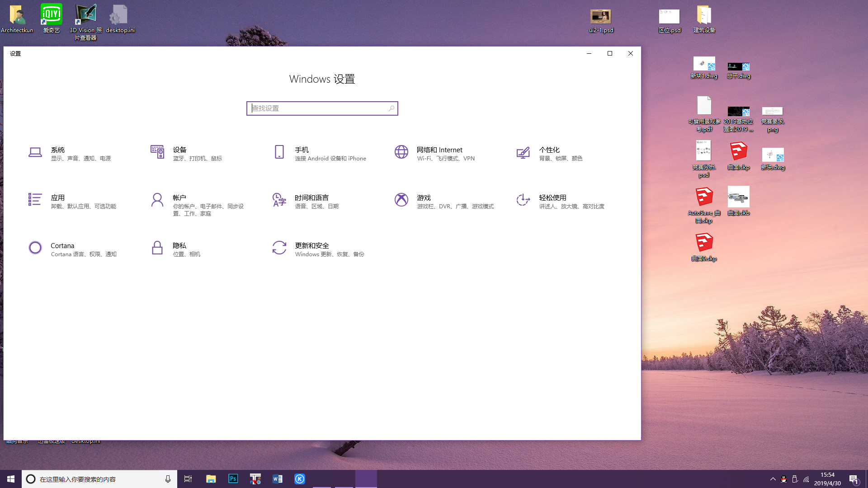Select the 新块1.dwg desktop file

[704, 68]
